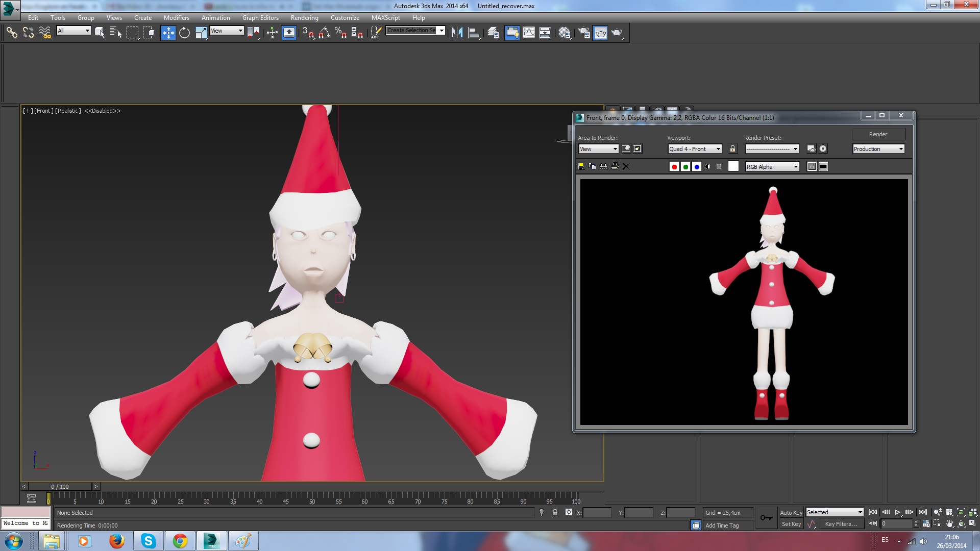The width and height of the screenshot is (980, 551).
Task: Toggle the blue channel display
Action: click(697, 167)
